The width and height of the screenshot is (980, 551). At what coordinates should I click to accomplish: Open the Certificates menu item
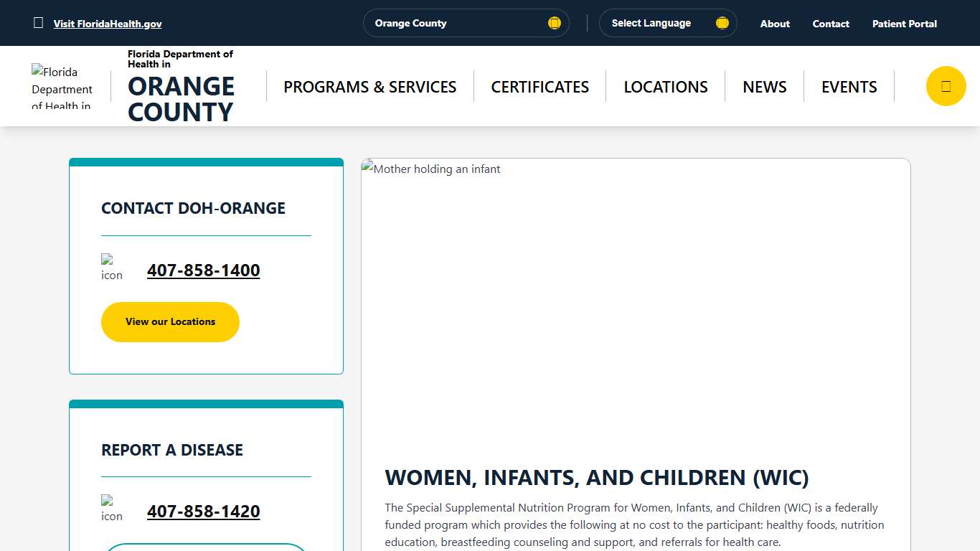[540, 86]
